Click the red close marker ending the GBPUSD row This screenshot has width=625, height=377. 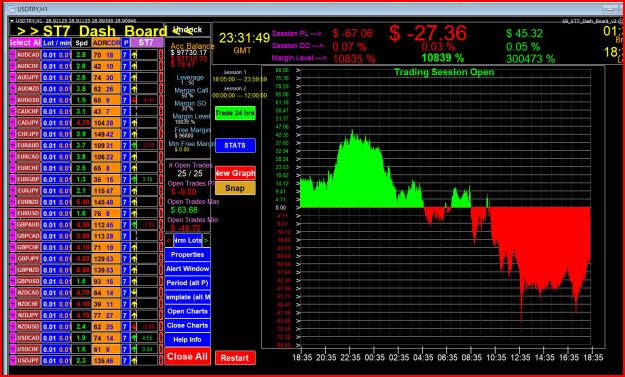161,281
